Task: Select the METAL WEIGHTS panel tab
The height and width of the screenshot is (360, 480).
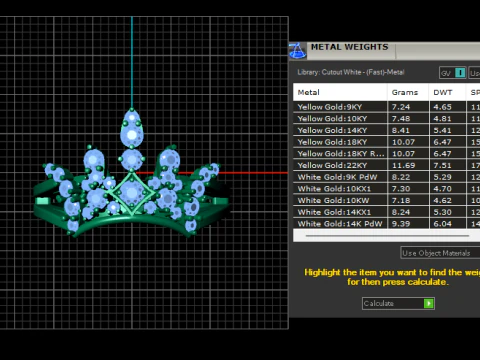Action: tap(350, 47)
